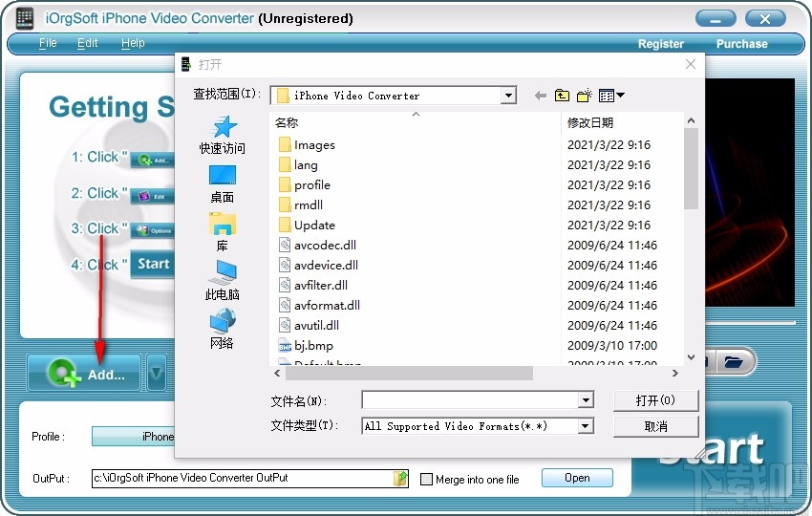Screen dimensions: 812x516
Task: Select avdevice.dll file
Action: click(318, 266)
